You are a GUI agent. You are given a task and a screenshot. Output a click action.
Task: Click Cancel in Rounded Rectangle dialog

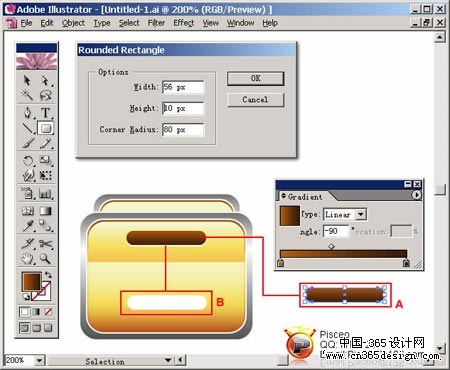coord(256,100)
